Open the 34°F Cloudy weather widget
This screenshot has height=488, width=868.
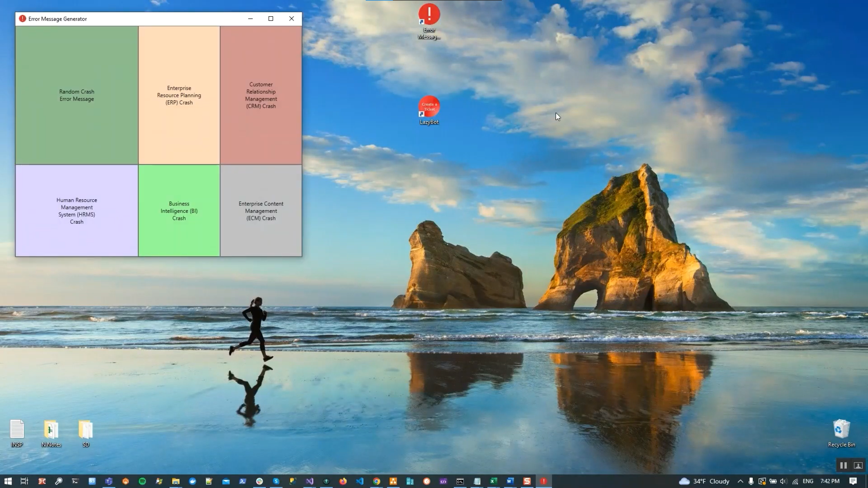tap(704, 481)
